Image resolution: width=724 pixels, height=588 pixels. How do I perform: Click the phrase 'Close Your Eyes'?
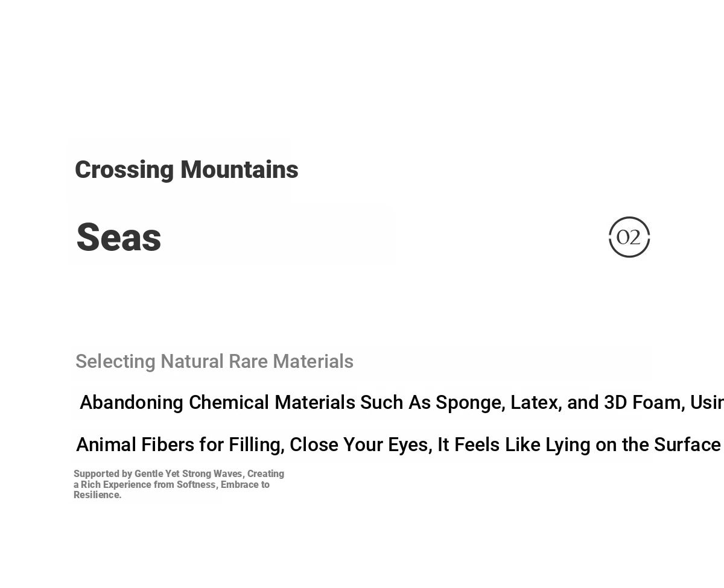361,444
